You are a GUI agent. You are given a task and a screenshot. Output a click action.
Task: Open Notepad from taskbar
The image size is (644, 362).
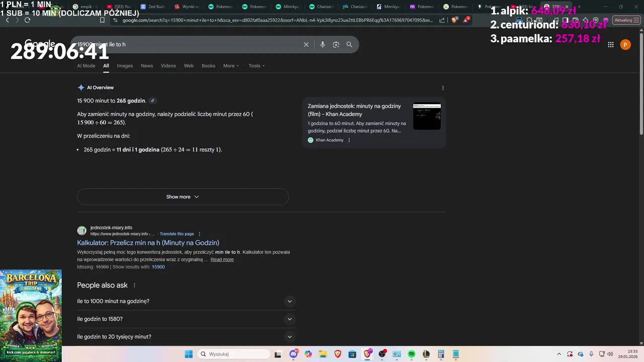[456, 354]
